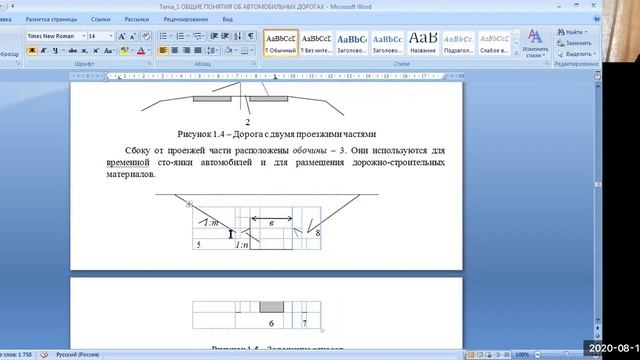Screen dimensions: 640x360
Task: Open the font name dropdown
Action: 84,36
